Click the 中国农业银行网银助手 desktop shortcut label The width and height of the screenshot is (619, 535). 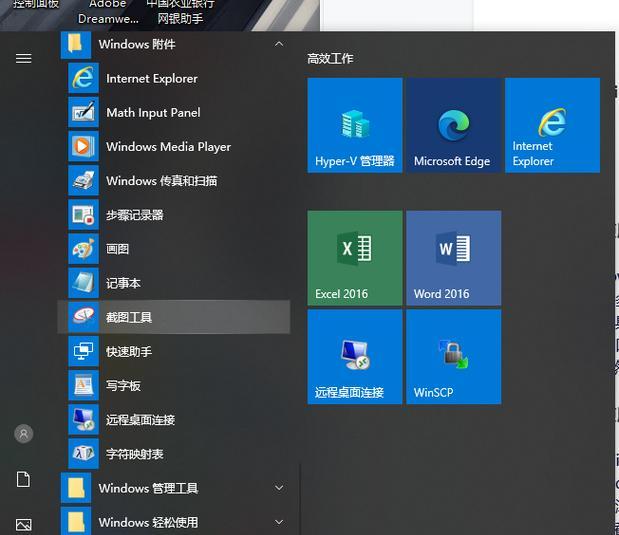(180, 11)
